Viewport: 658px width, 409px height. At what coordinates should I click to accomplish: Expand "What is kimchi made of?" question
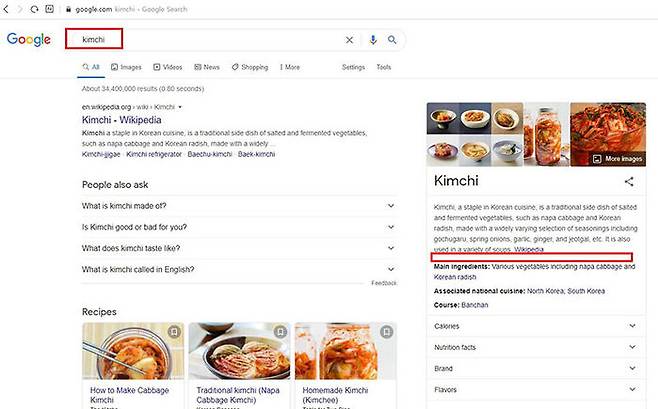(390, 205)
